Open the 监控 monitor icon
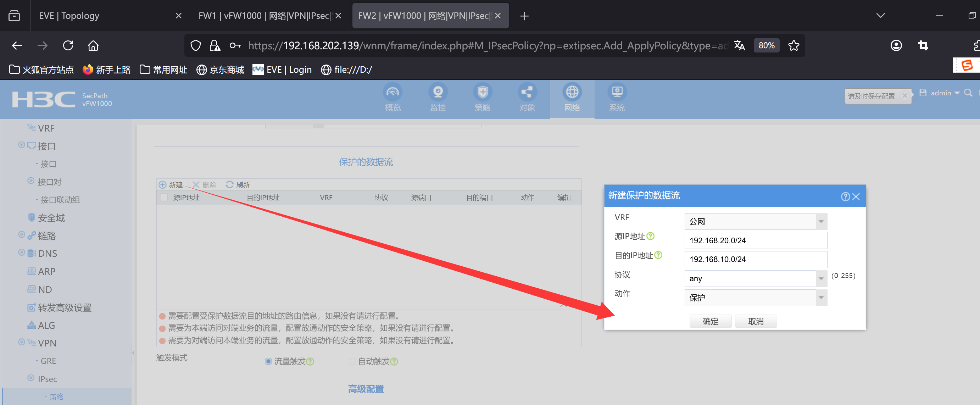This screenshot has width=980, height=405. pyautogui.click(x=438, y=93)
